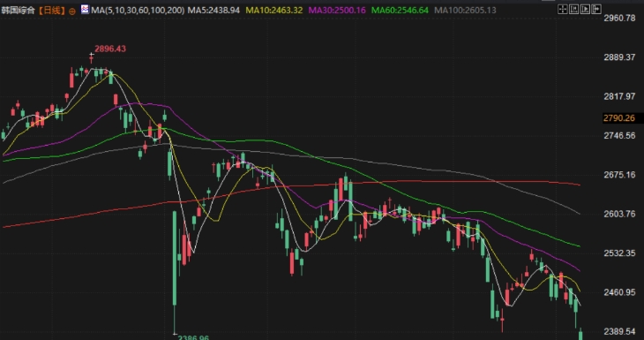Image resolution: width=644 pixels, height=340 pixels.
Task: Click the 2603.76 price axis label
Action: tap(619, 214)
